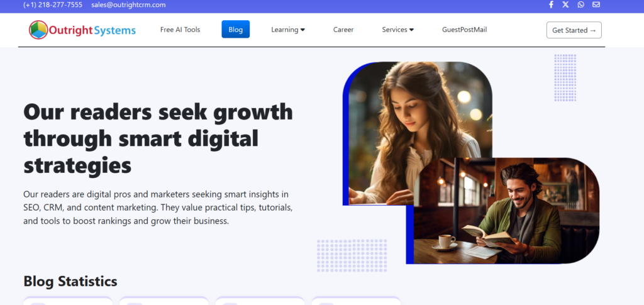The height and width of the screenshot is (305, 644).
Task: Open Free AI Tools nav item
Action: (180, 30)
